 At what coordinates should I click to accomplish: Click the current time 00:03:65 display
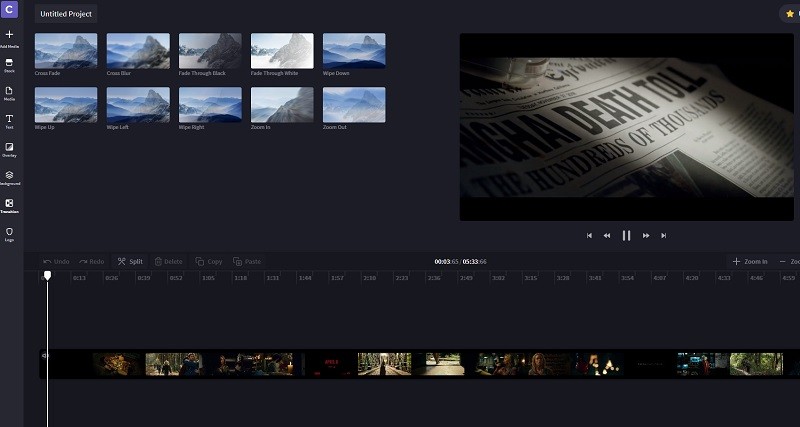(x=446, y=261)
